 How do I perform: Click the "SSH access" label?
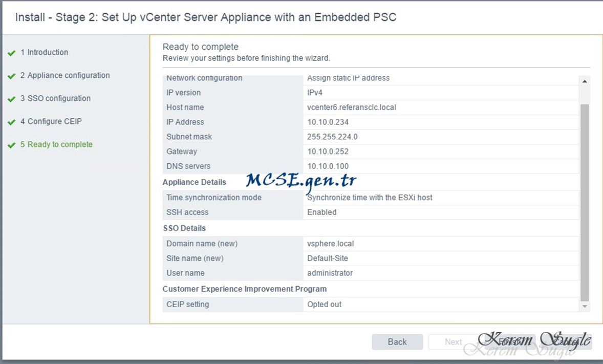point(187,212)
